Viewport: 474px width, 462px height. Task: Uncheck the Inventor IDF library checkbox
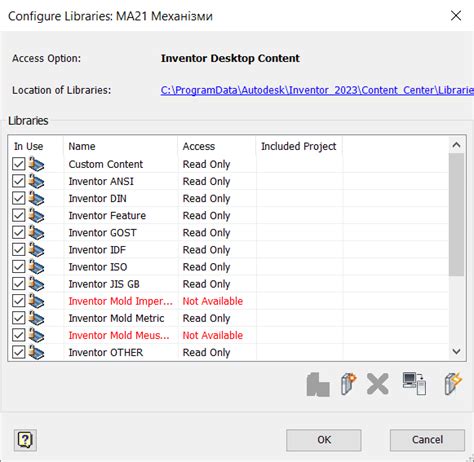click(19, 250)
